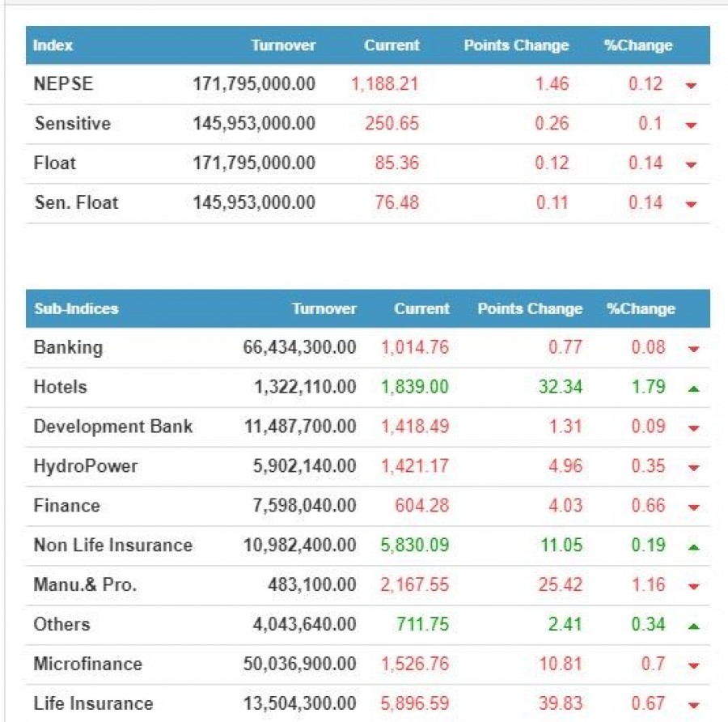Click the Finance sub-index name
This screenshot has width=728, height=722.
pos(67,506)
